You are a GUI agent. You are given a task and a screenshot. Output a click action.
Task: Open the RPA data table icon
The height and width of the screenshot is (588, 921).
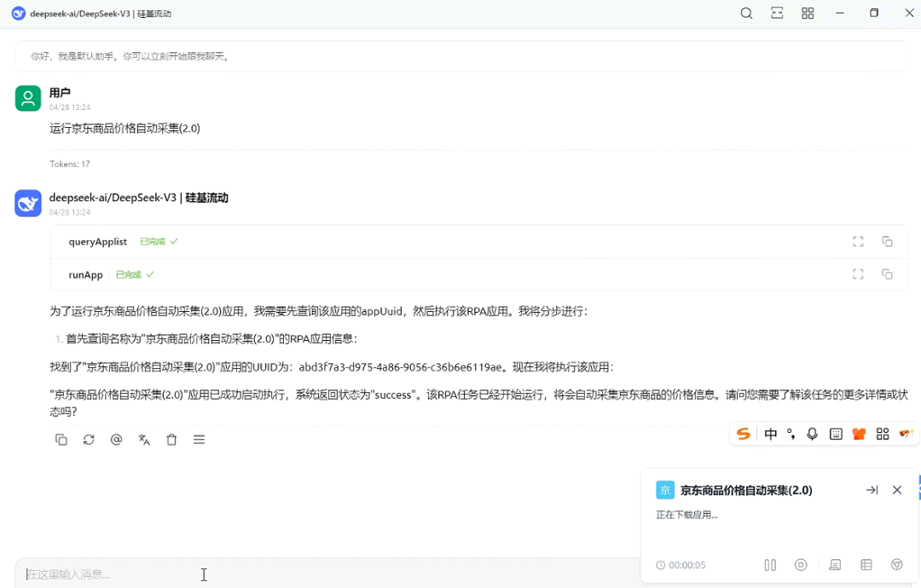point(866,564)
